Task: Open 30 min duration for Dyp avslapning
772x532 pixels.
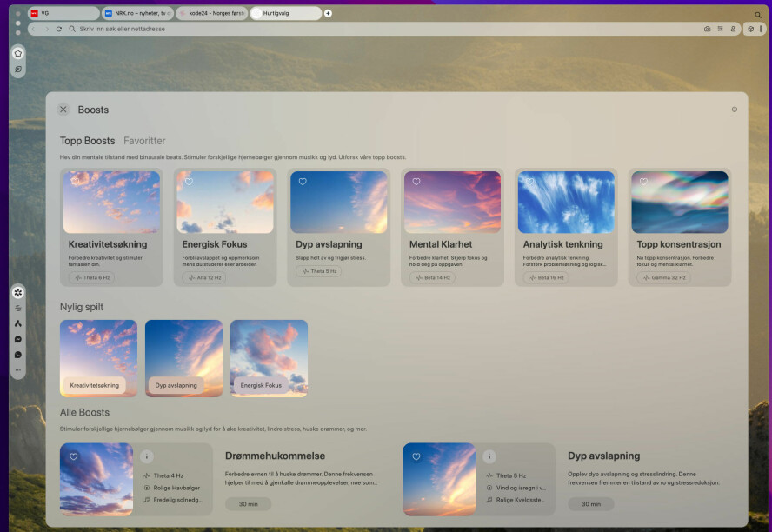Action: pos(591,504)
